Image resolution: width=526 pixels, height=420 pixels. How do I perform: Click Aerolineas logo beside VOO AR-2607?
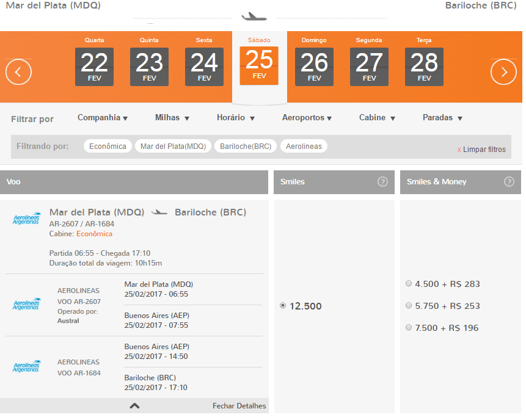[x=26, y=304]
